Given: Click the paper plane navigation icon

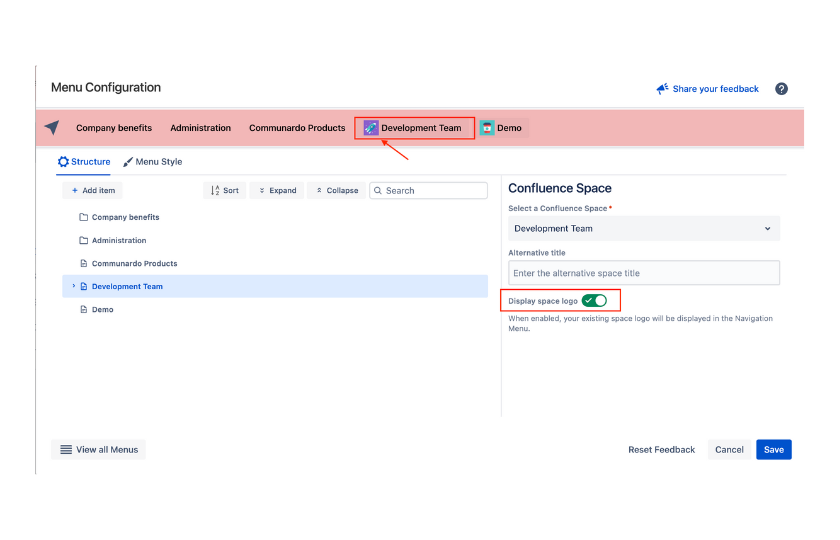Looking at the screenshot, I should point(52,128).
